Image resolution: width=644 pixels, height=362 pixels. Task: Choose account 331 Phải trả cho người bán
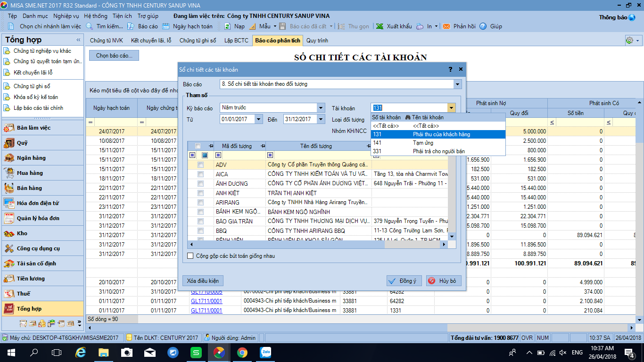point(438,151)
